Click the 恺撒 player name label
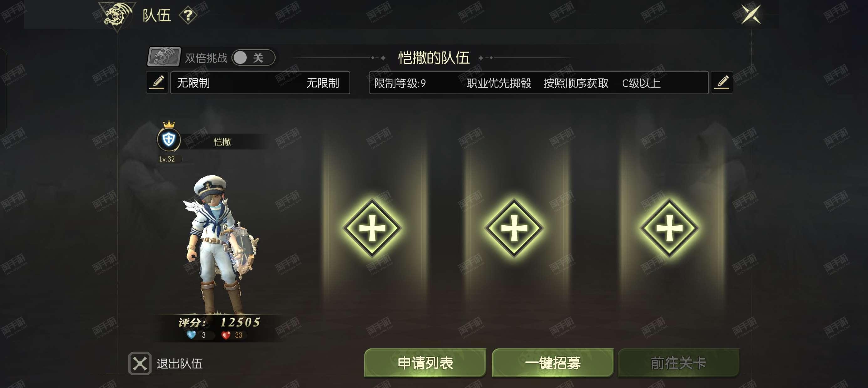This screenshot has height=388, width=868. 222,142
